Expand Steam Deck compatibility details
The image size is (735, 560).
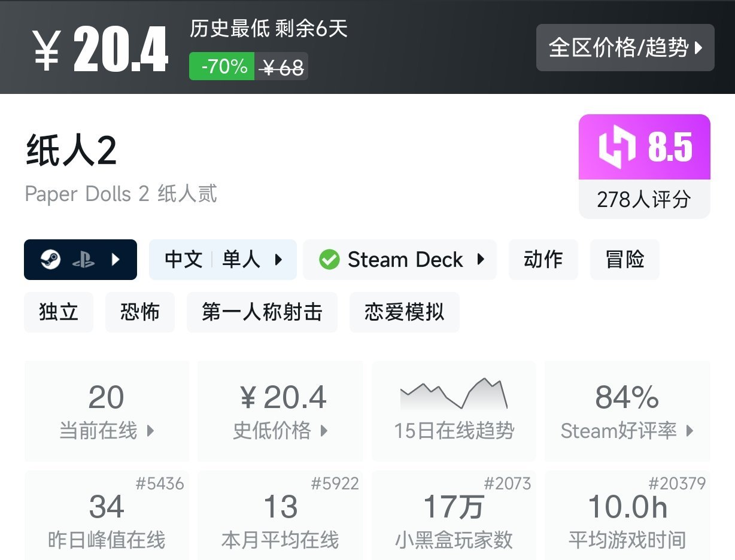tap(400, 260)
